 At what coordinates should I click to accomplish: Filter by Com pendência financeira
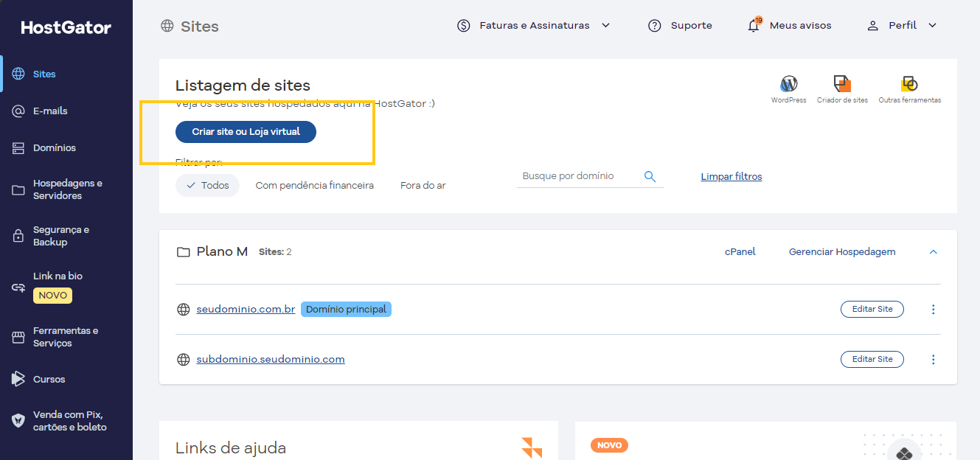(315, 186)
